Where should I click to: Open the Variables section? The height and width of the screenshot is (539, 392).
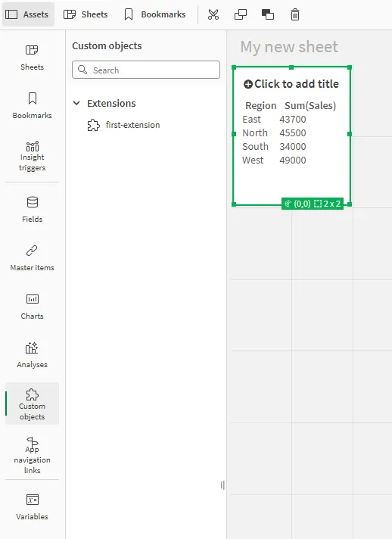click(x=33, y=506)
